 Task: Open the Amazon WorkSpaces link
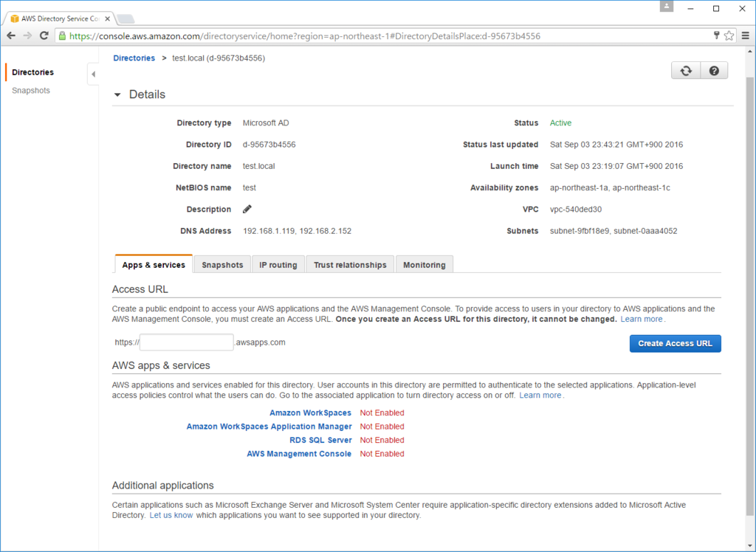310,413
